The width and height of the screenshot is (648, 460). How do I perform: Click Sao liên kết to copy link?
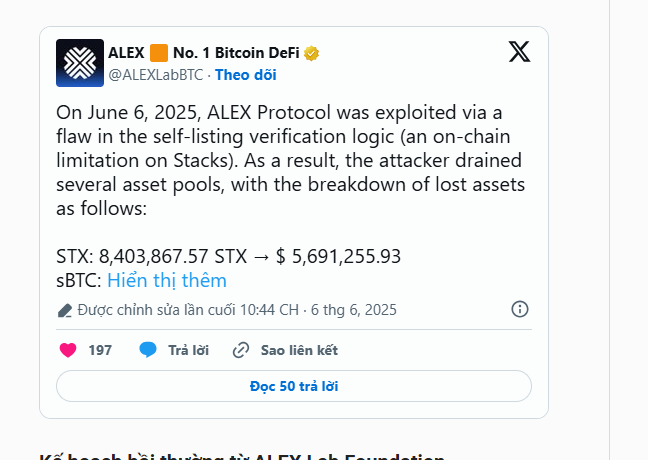point(299,350)
